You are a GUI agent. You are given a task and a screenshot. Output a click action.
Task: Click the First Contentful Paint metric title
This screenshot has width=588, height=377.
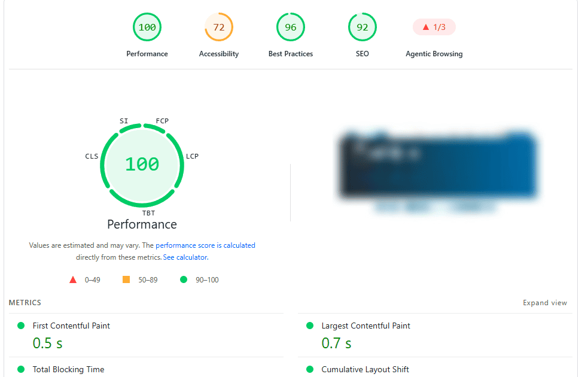[x=71, y=326]
